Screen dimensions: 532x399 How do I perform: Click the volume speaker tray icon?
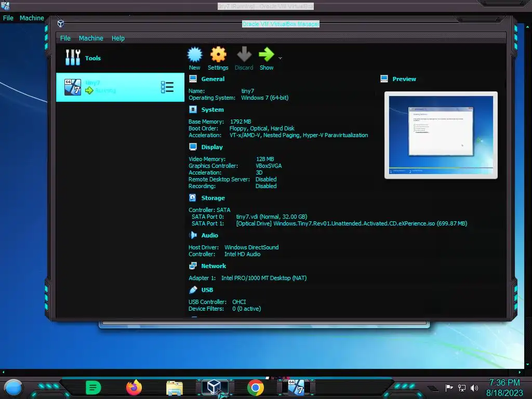click(474, 388)
